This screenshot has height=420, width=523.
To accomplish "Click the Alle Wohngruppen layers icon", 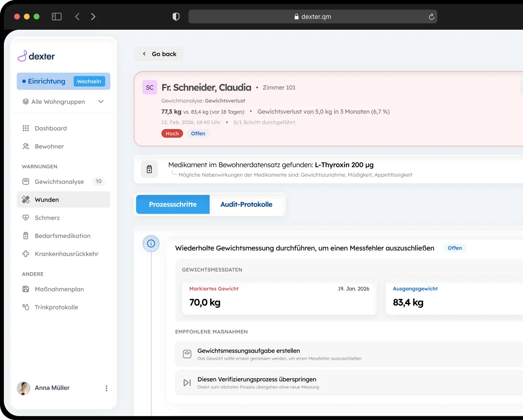I will [x=26, y=102].
